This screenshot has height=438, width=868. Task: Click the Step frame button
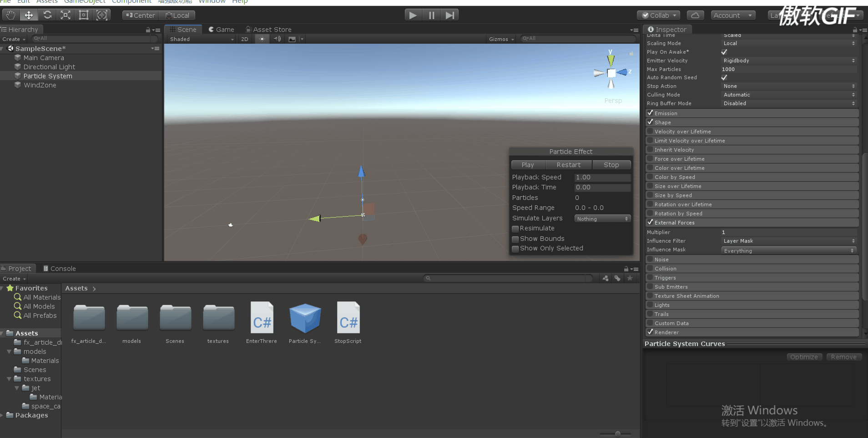pos(449,15)
